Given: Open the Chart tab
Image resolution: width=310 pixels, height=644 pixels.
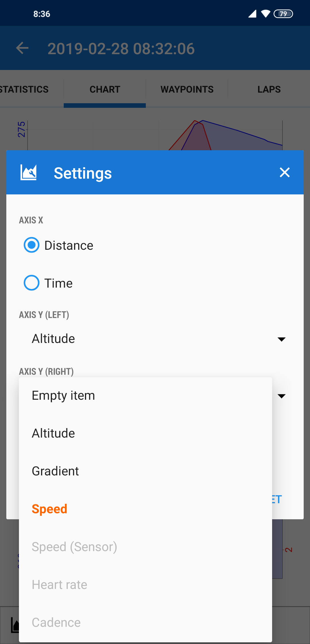Looking at the screenshot, I should click(x=105, y=89).
